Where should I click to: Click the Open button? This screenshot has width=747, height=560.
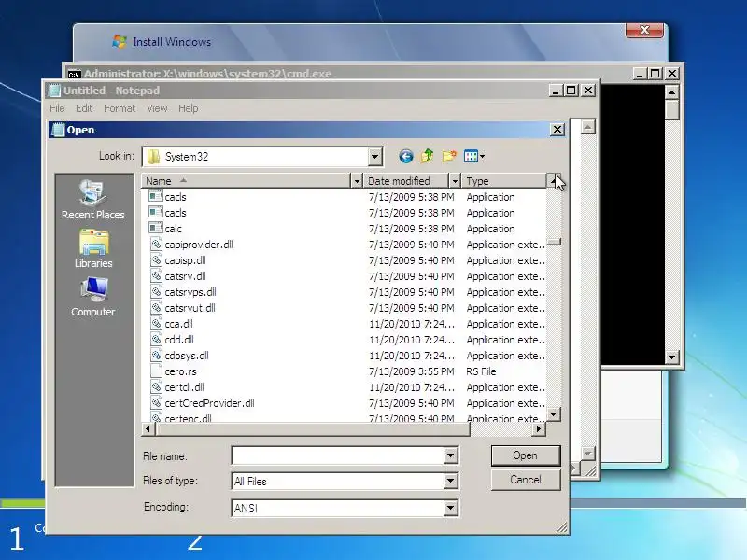526,455
